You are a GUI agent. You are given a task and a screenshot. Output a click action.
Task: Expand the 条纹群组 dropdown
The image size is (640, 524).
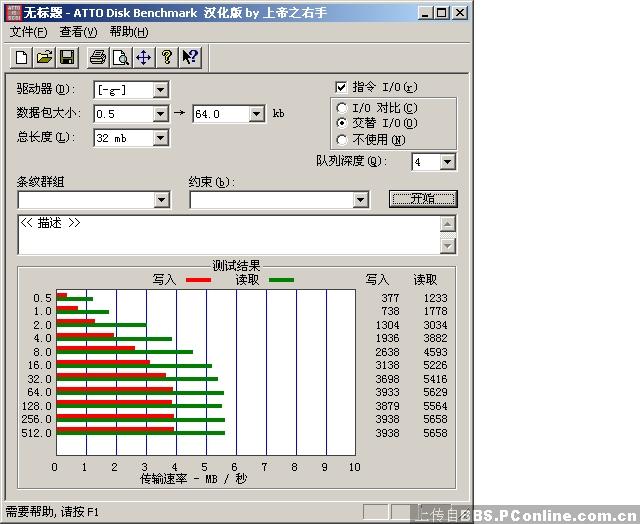[x=162, y=200]
